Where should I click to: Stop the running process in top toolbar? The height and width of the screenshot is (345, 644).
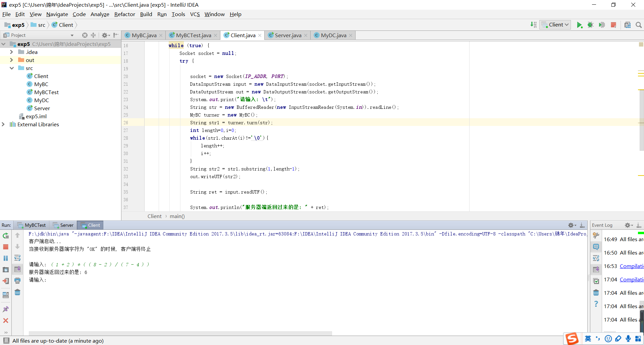(x=613, y=25)
